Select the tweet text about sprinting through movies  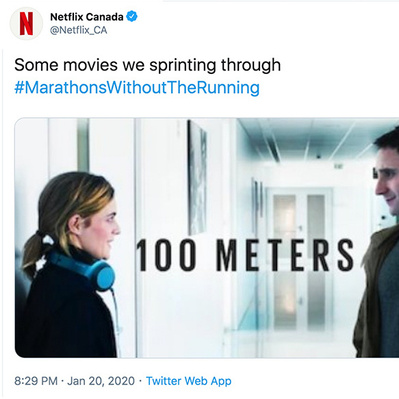147,65
